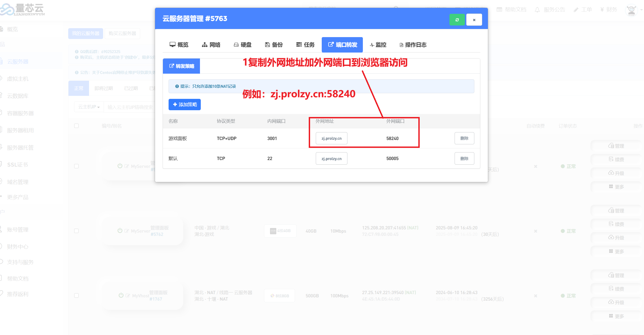Copy zj.prolzy.cn address for port 58240
The width and height of the screenshot is (644, 335).
331,138
